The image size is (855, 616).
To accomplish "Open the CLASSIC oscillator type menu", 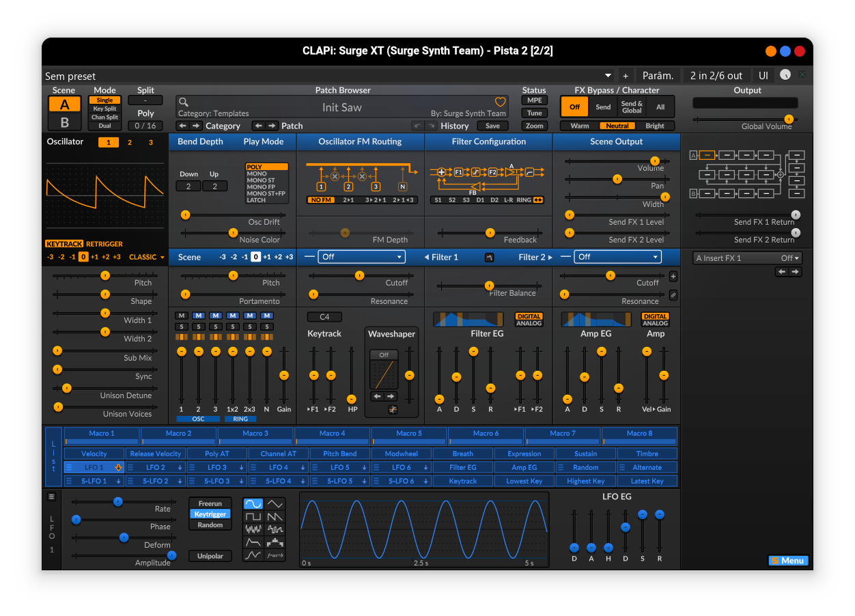I will coord(147,257).
